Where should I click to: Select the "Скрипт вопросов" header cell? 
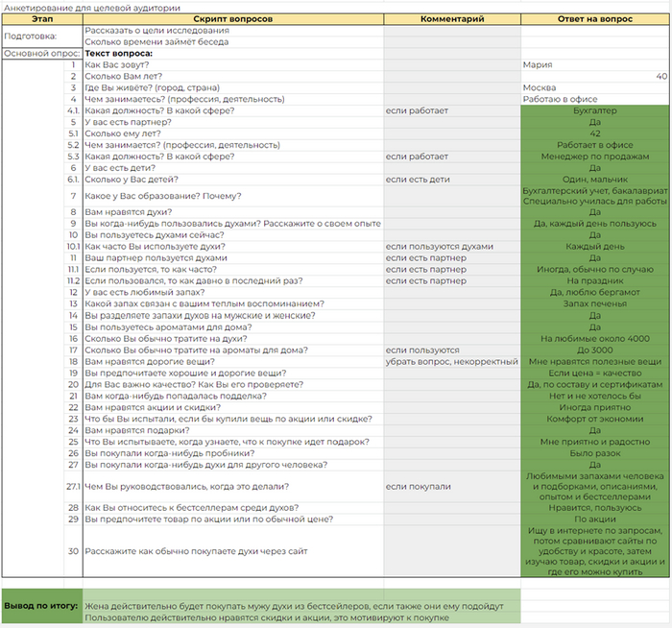232,19
